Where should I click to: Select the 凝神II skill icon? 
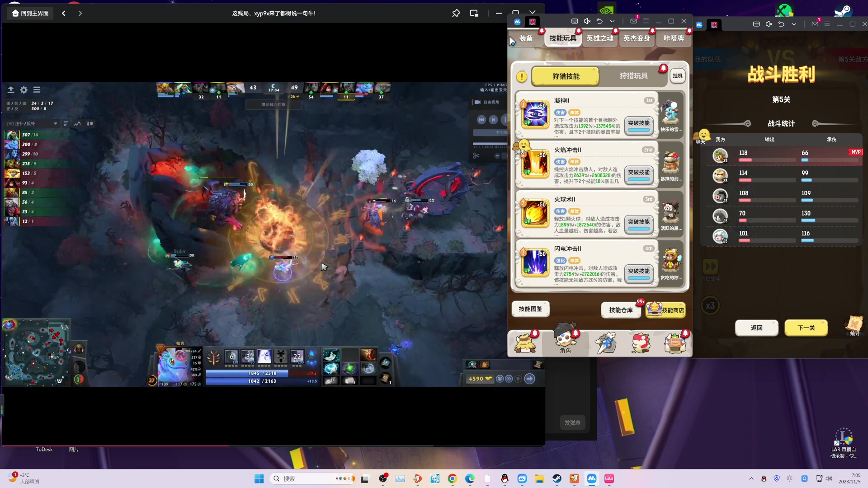(535, 114)
